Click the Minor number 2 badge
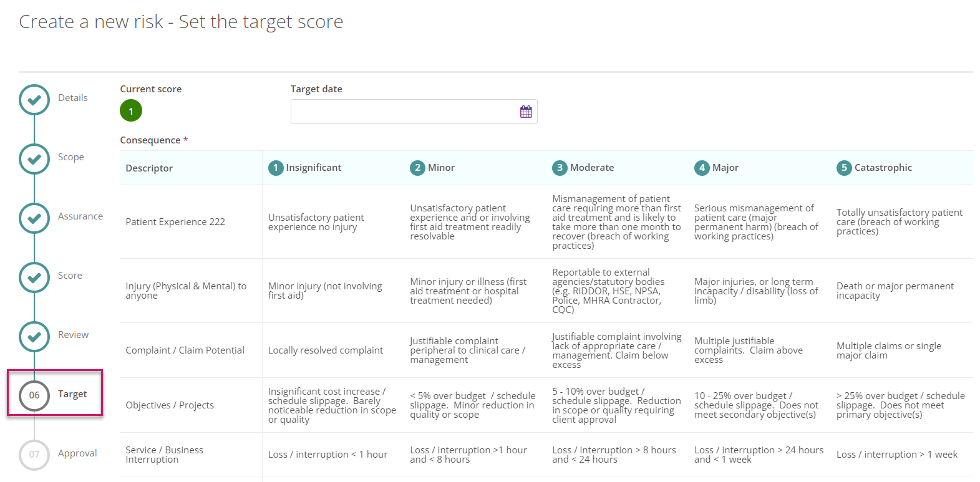The height and width of the screenshot is (482, 980). tap(417, 168)
